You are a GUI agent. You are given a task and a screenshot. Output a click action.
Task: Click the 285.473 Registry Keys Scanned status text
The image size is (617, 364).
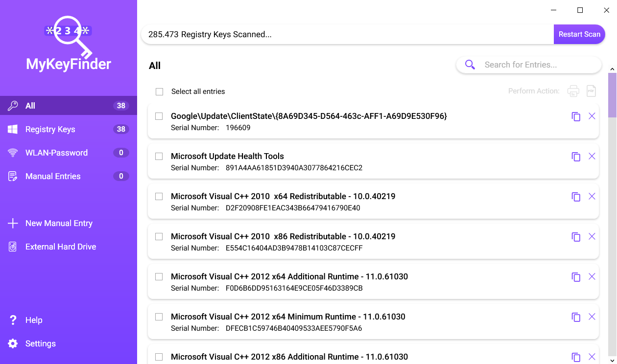tap(210, 34)
